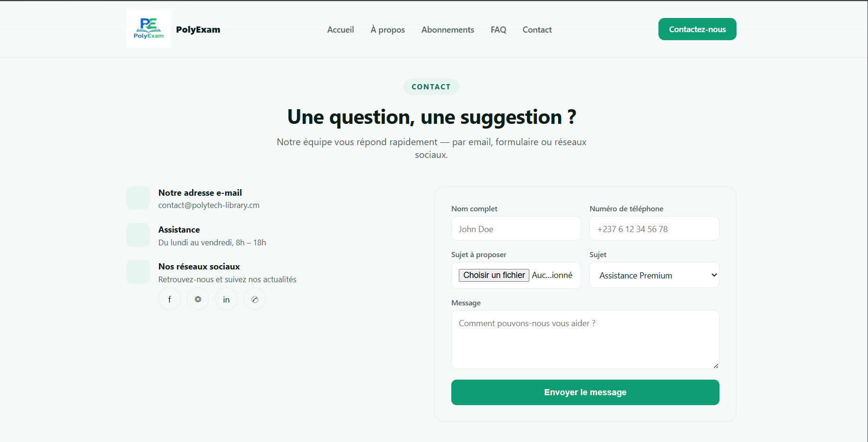Open the FAQ menu item
This screenshot has width=868, height=442.
click(498, 29)
